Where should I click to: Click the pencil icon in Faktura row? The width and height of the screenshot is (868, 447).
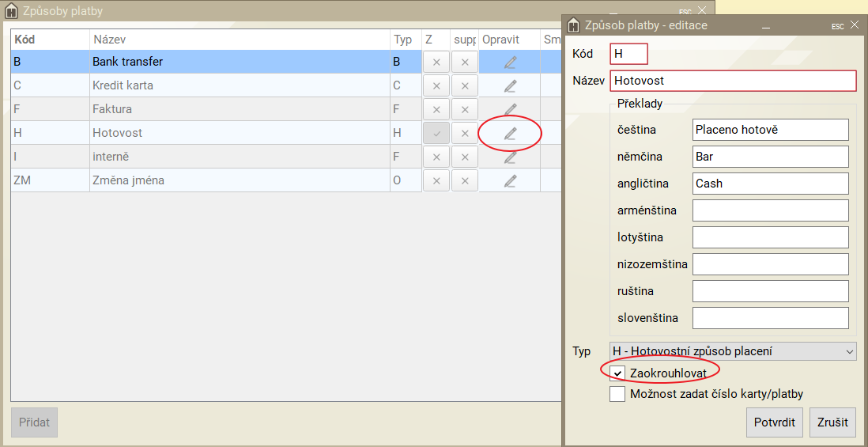510,109
